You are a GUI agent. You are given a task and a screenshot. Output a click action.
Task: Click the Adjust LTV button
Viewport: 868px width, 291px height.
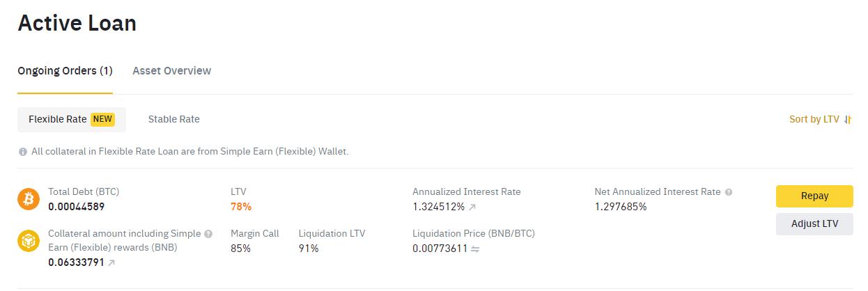814,224
